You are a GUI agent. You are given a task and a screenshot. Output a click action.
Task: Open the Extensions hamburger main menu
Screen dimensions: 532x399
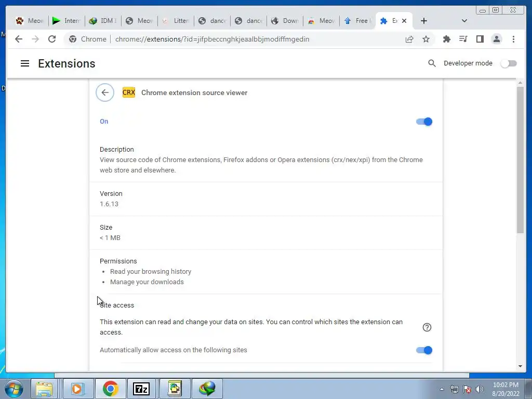pos(25,63)
